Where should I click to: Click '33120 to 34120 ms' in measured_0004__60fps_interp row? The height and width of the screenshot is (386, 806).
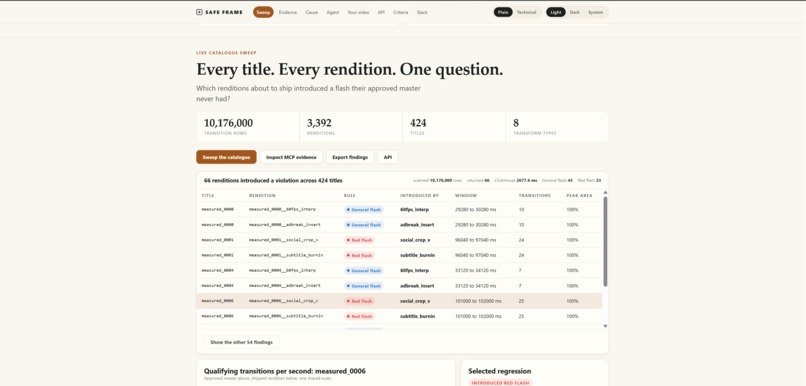click(x=476, y=270)
